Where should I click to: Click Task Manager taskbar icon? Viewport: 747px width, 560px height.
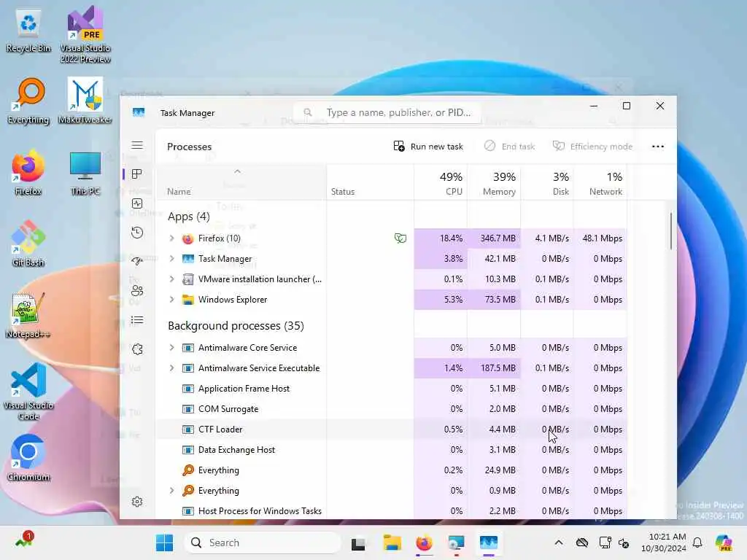pos(489,542)
